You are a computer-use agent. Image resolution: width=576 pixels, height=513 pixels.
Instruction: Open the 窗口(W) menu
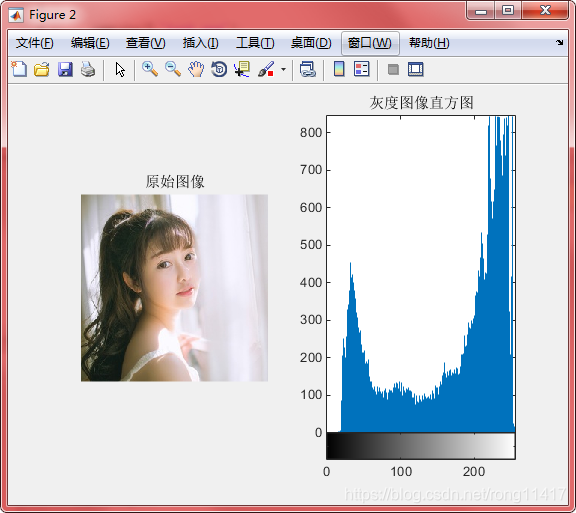click(x=370, y=43)
